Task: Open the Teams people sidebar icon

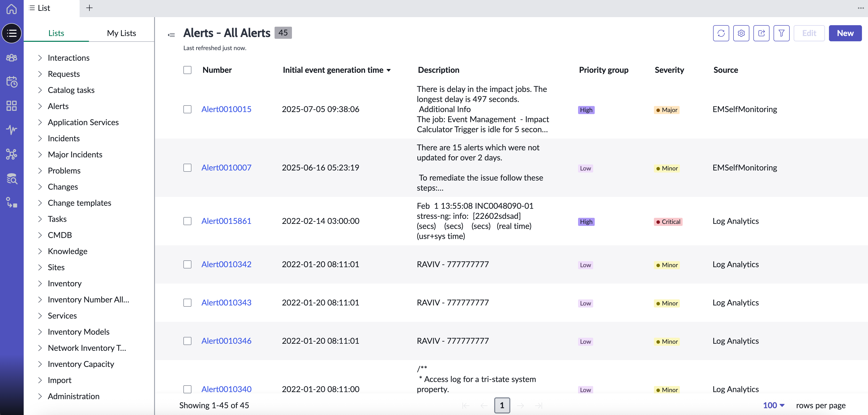Action: tap(11, 58)
